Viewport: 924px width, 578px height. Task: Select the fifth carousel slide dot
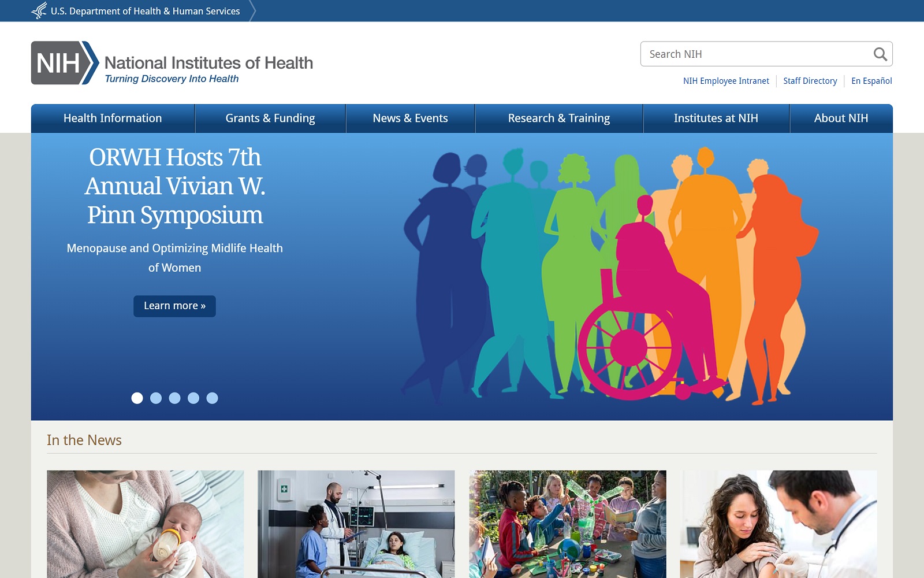(212, 398)
